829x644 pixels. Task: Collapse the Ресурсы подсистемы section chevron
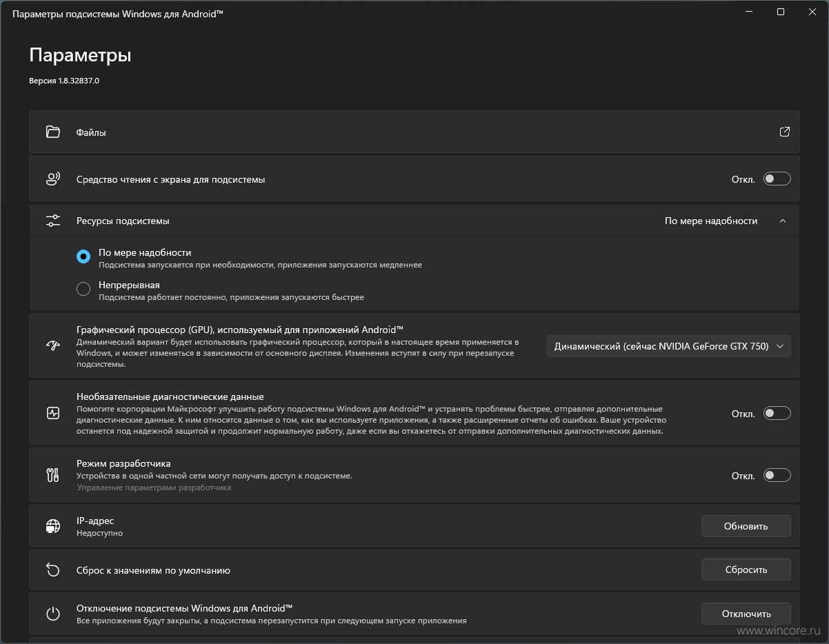pyautogui.click(x=782, y=221)
